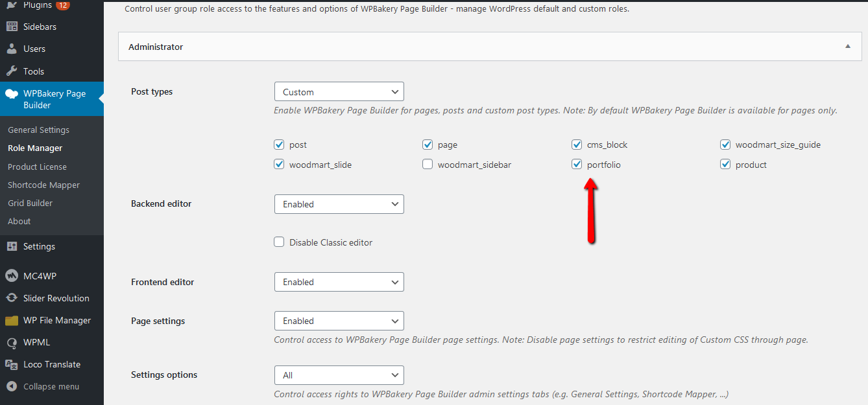Open WPBakery Page Builder menu label
Viewport: 868px width, 405px height.
[54, 99]
